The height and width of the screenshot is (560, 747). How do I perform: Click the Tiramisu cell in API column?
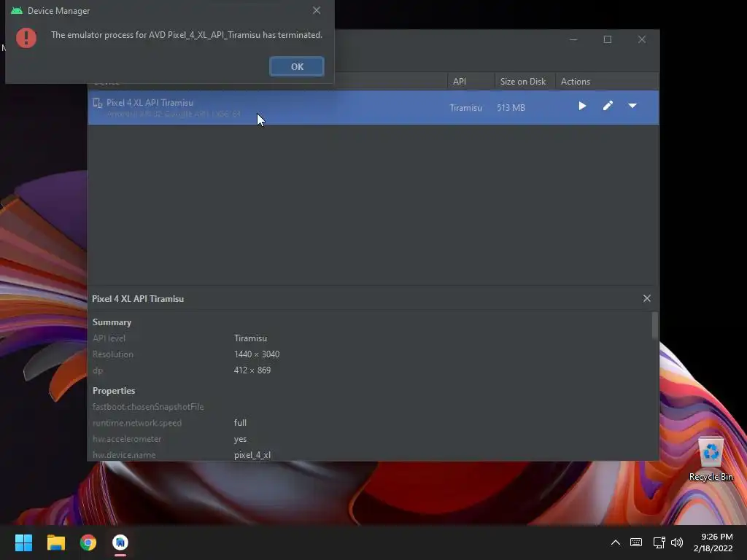[x=465, y=108]
